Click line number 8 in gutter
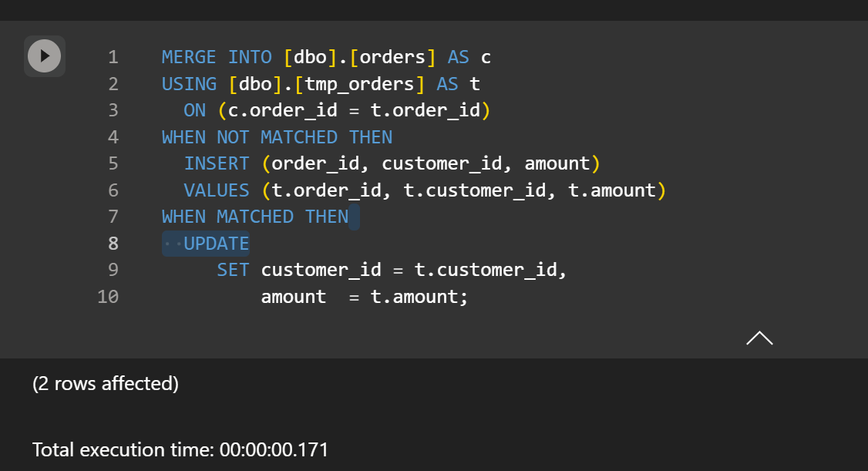This screenshot has width=868, height=471. click(x=113, y=243)
